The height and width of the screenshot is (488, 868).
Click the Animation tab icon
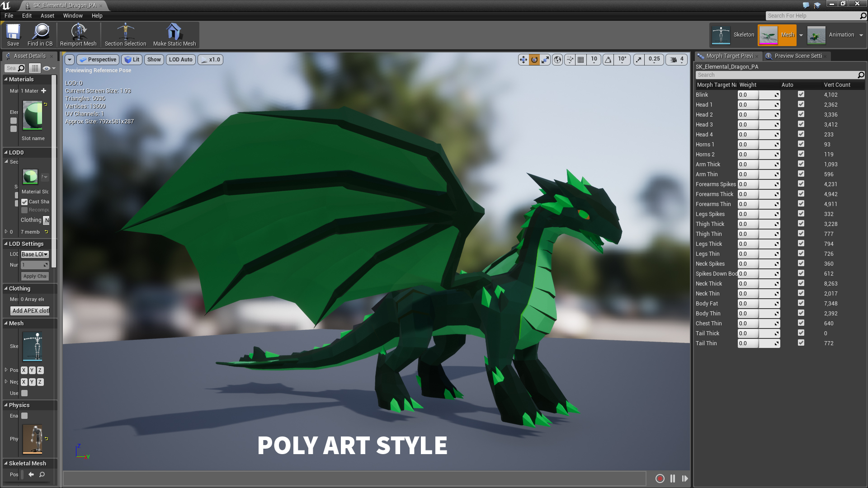[816, 34]
